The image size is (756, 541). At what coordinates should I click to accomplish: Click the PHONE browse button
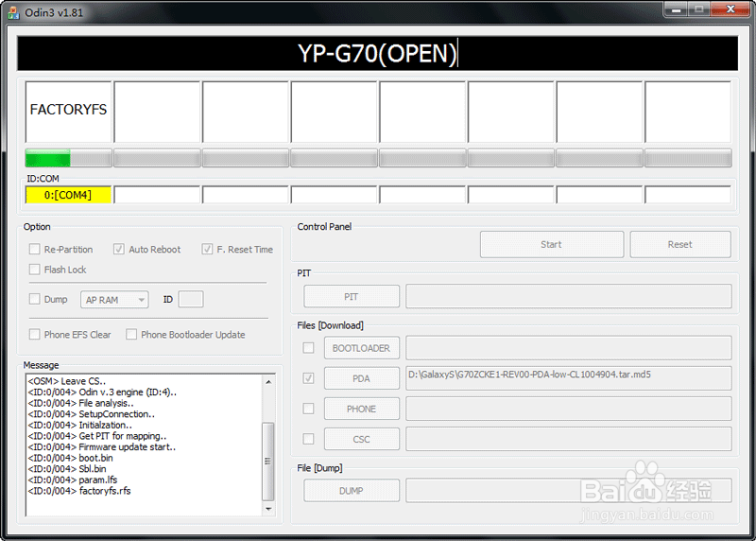tap(362, 409)
